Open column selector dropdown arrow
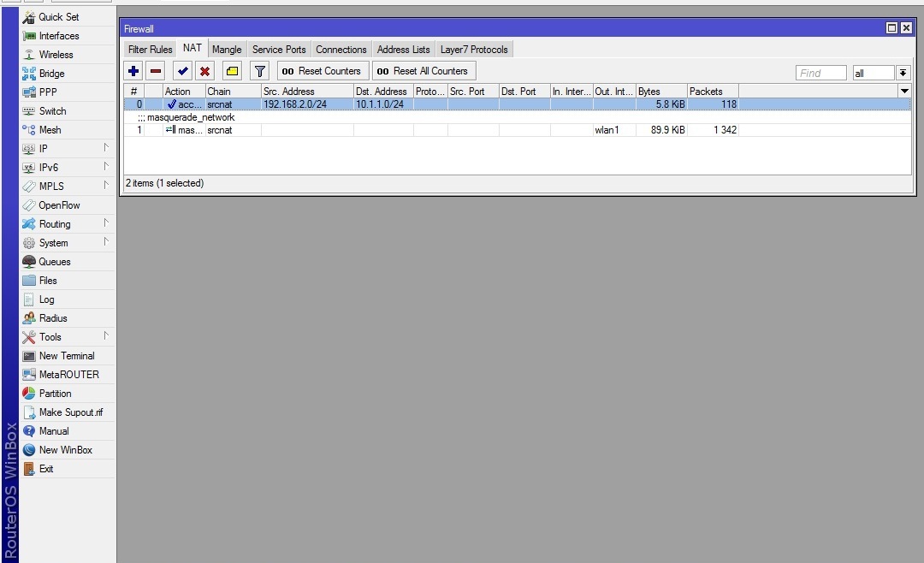The image size is (924, 563). [904, 92]
